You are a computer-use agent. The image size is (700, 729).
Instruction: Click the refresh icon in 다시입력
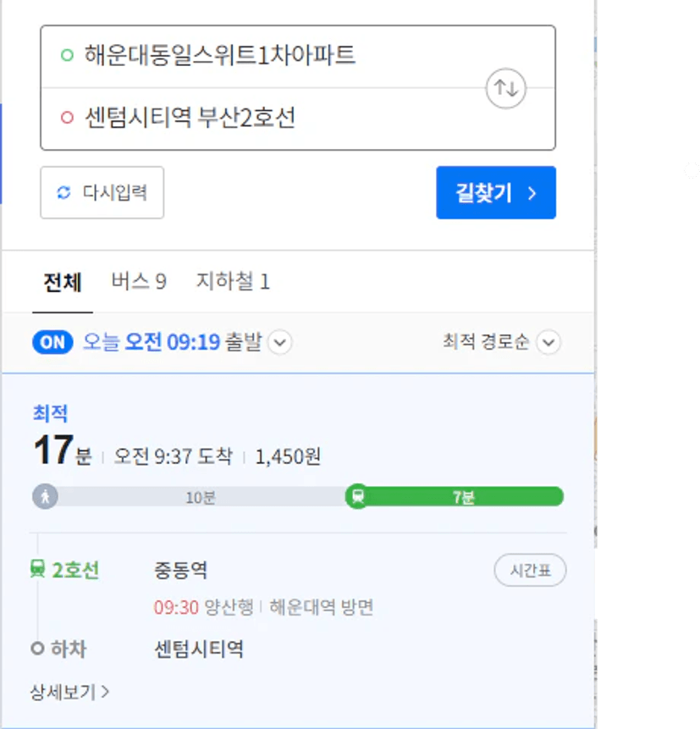coord(63,192)
